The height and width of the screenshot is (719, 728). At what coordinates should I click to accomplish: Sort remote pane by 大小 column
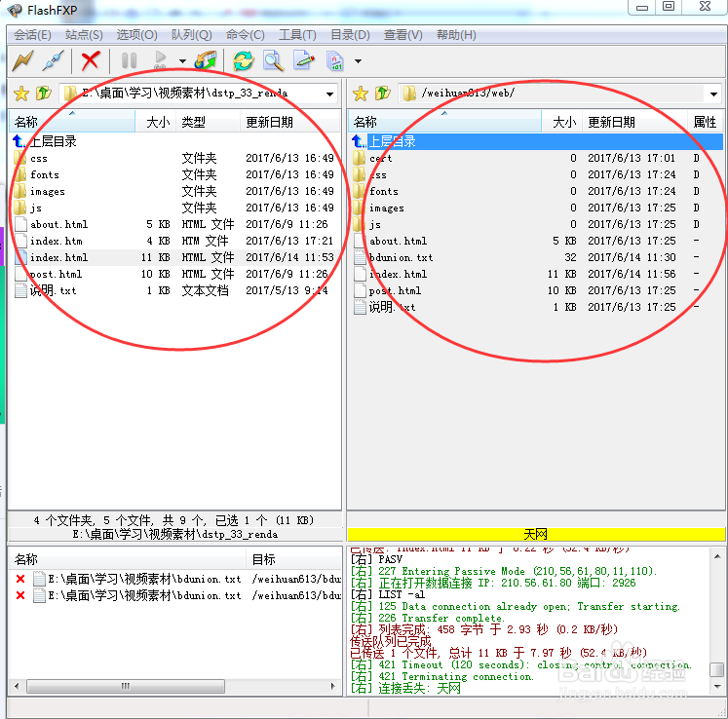tap(561, 122)
